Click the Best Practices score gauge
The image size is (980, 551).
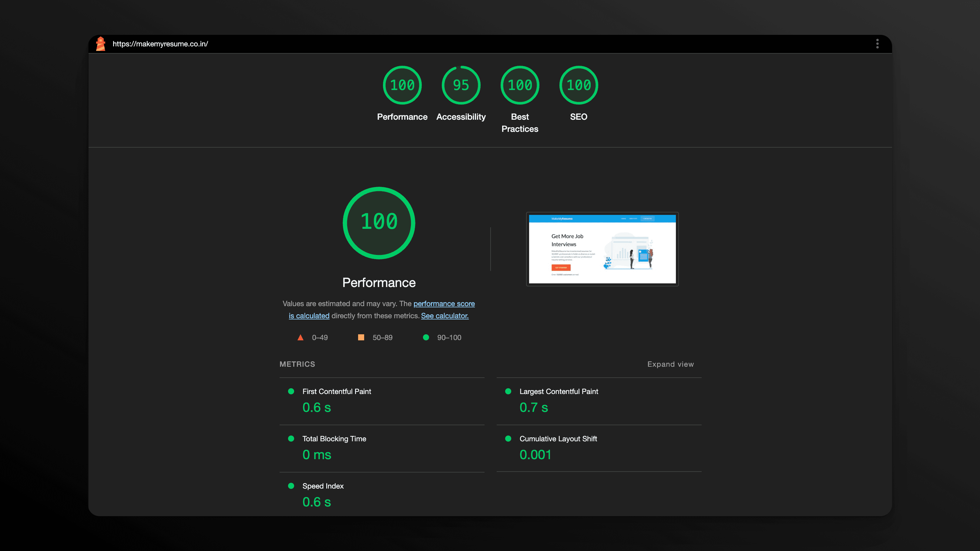pos(520,85)
